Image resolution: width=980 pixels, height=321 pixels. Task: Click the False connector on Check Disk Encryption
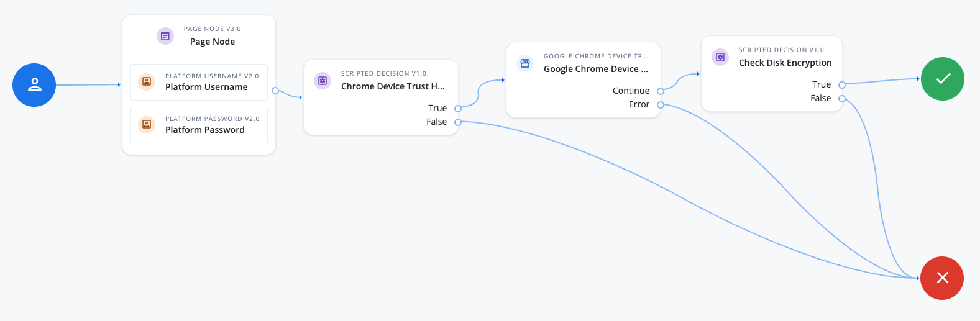tap(842, 99)
